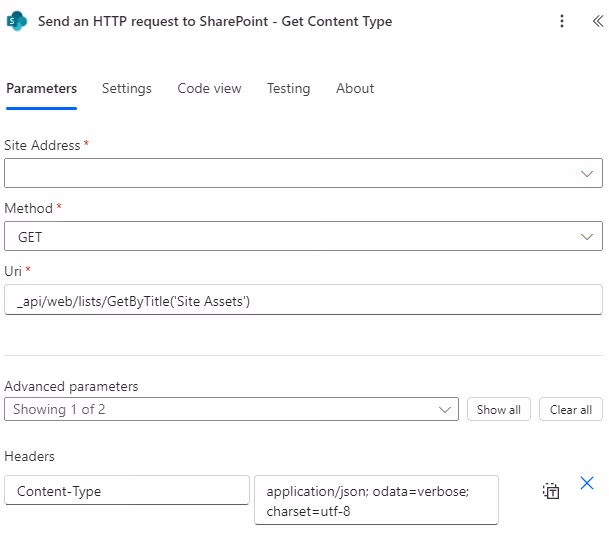Screen dimensions: 609x533
Task: Click the Site Address label
Action: click(42, 145)
